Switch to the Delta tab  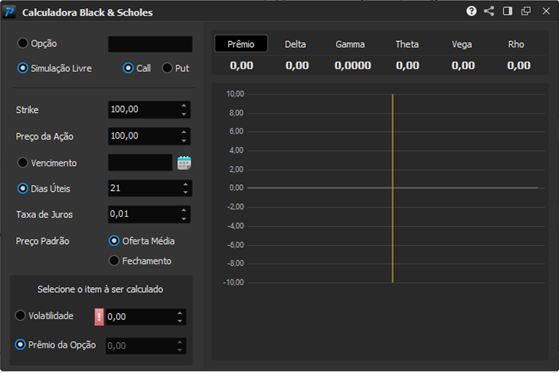295,44
